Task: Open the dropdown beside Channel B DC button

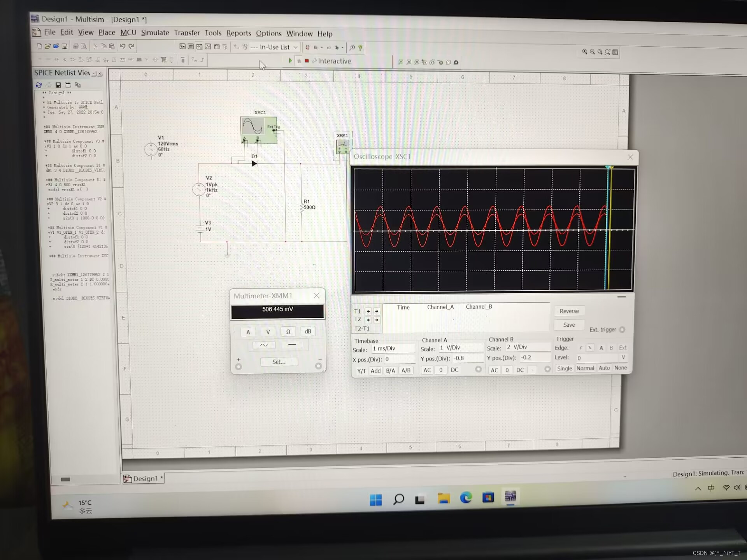Action: pyautogui.click(x=531, y=370)
